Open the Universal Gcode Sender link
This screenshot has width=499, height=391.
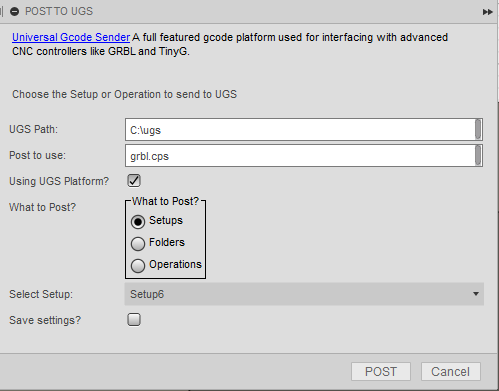[71, 37]
